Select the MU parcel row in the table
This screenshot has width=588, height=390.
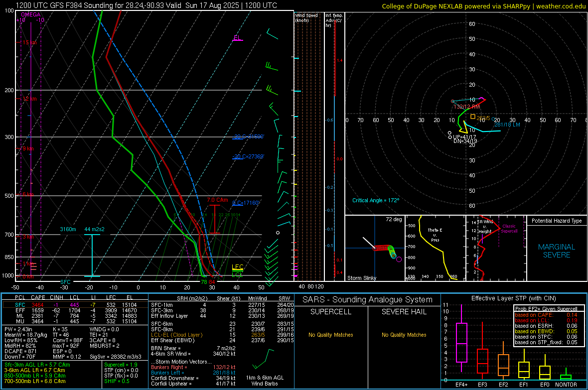coord(75,321)
